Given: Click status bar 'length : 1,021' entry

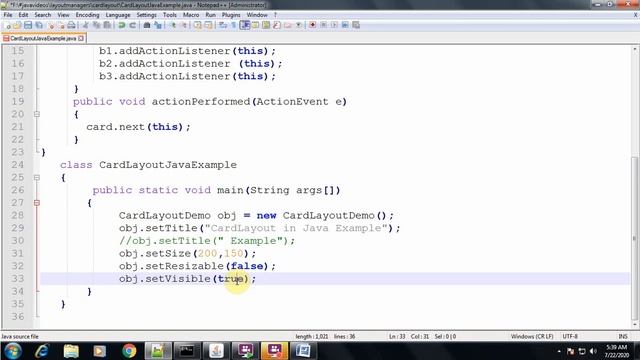Looking at the screenshot, I should point(312,337).
